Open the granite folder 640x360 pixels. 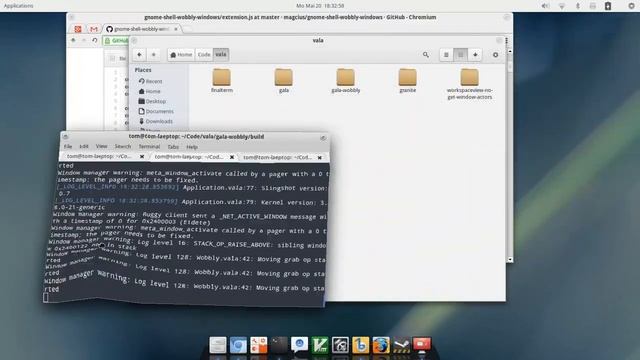click(407, 81)
